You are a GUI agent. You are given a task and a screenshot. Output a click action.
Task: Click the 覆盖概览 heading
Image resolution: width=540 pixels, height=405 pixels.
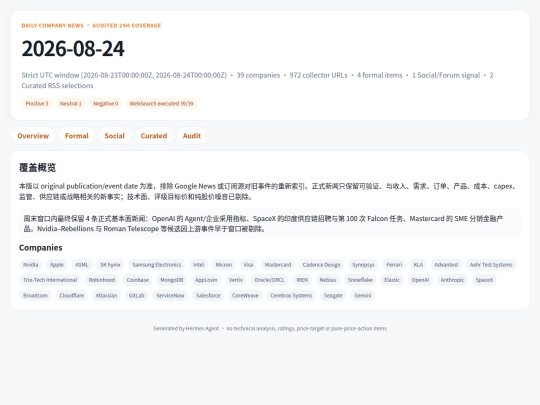point(37,168)
